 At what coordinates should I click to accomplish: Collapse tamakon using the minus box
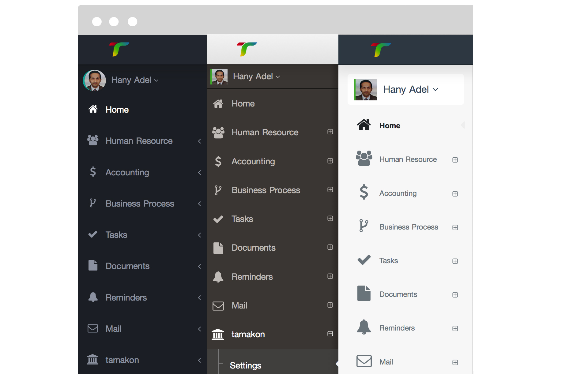click(330, 334)
